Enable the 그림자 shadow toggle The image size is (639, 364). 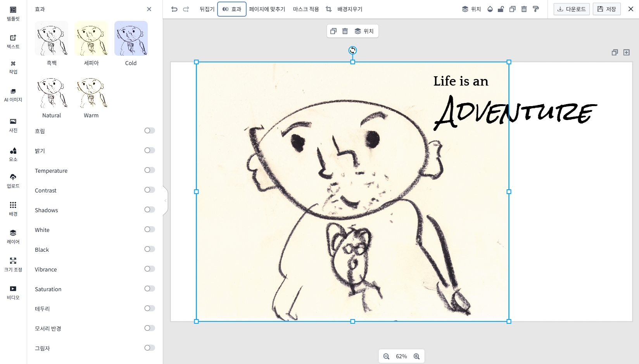(x=150, y=348)
